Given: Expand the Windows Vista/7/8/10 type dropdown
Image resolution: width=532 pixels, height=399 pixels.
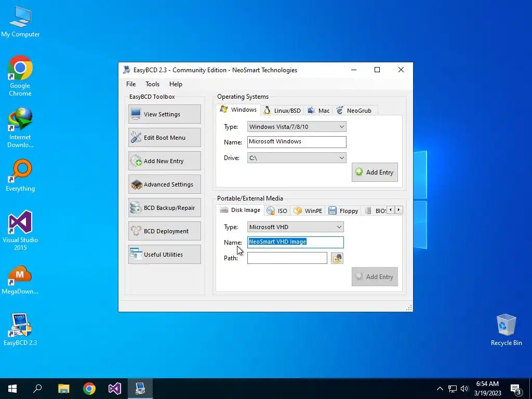Looking at the screenshot, I should pyautogui.click(x=297, y=127).
